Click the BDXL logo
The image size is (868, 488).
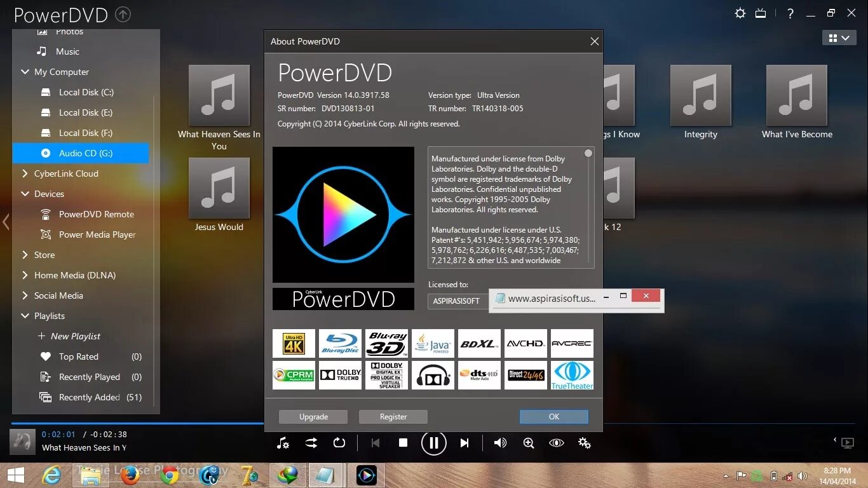[479, 343]
